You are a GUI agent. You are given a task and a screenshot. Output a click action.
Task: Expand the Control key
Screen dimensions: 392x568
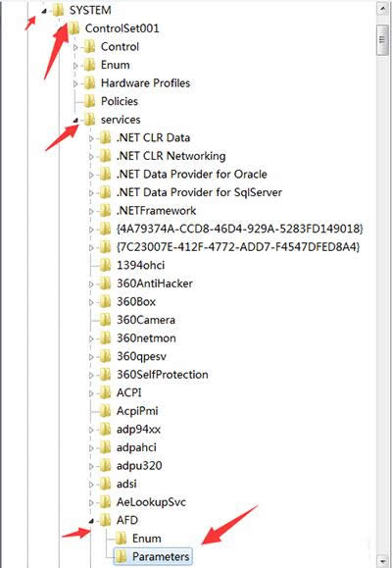tap(75, 47)
